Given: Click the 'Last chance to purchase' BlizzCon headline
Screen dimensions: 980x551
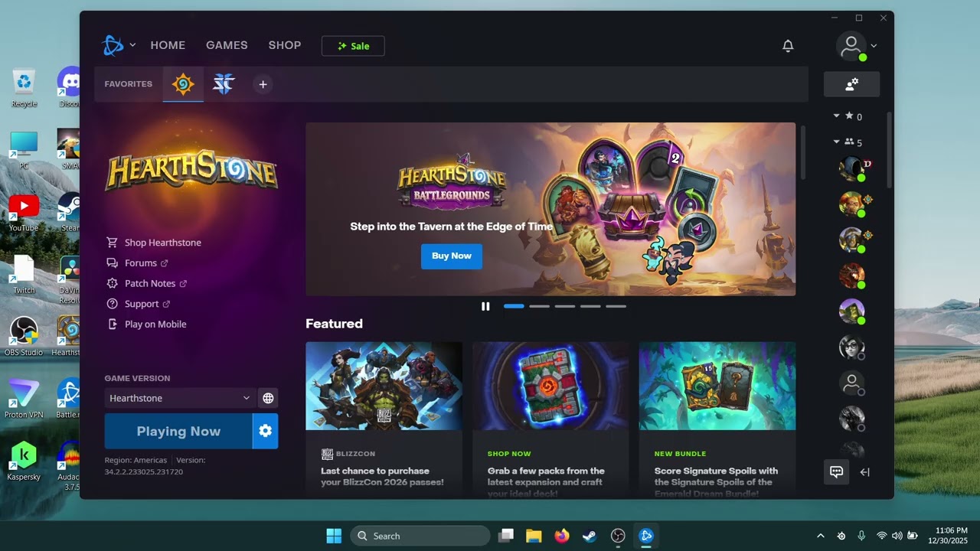Looking at the screenshot, I should [382, 477].
